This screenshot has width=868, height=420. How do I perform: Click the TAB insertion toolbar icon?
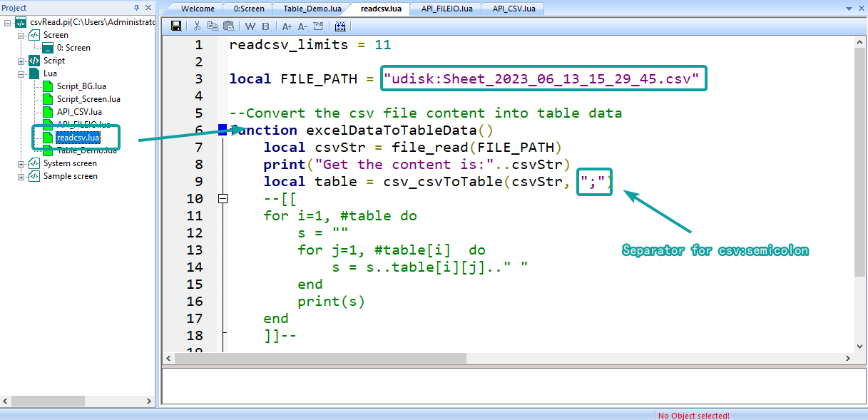[318, 26]
